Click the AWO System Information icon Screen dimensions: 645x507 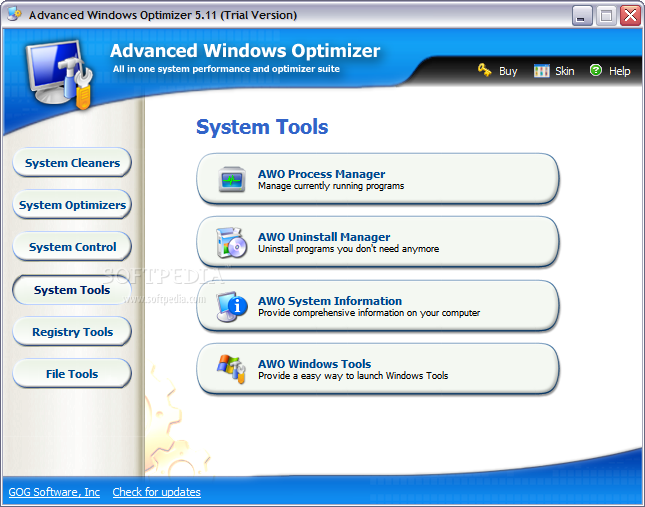232,306
